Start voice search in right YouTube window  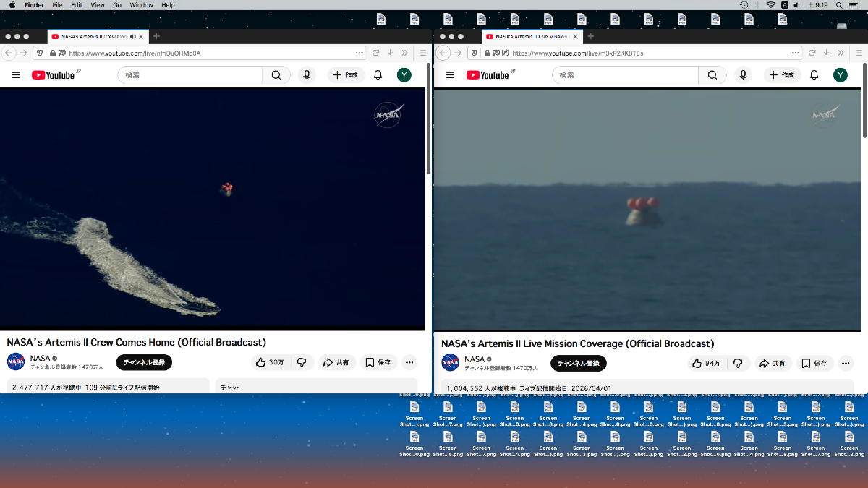(743, 75)
